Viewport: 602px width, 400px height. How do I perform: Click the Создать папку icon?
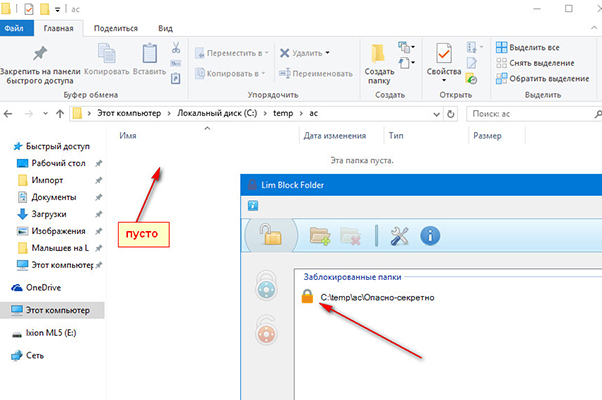tap(380, 62)
